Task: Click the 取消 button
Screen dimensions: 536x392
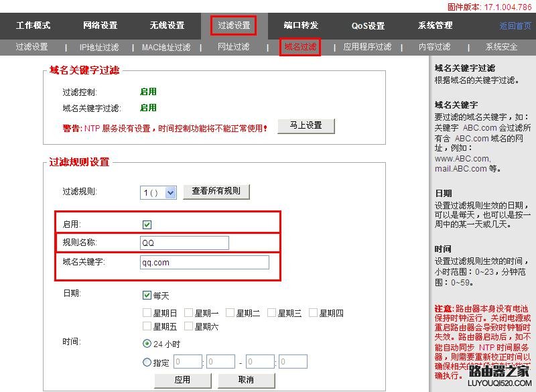Action: click(246, 380)
